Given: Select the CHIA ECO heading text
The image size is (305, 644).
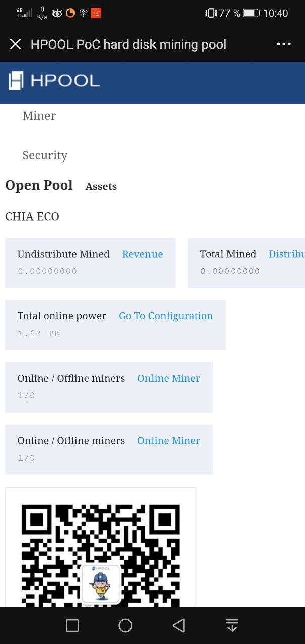Looking at the screenshot, I should pyautogui.click(x=32, y=217).
